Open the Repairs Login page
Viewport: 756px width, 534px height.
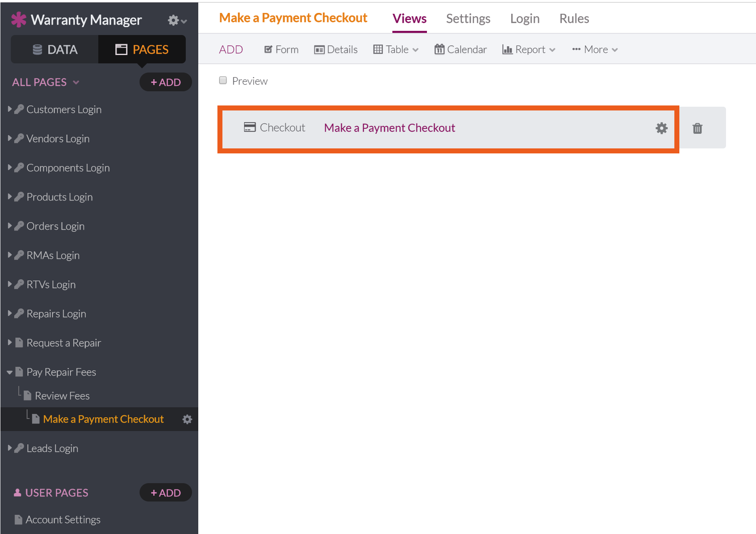pyautogui.click(x=56, y=313)
